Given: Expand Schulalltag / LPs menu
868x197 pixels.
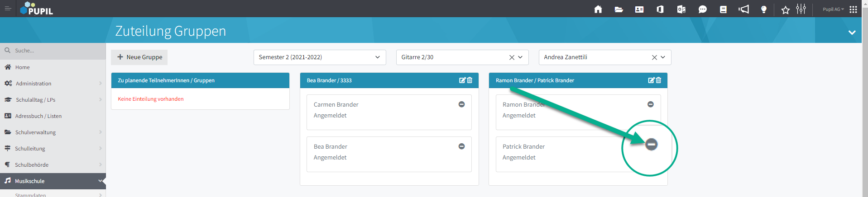Looking at the screenshot, I should [53, 100].
